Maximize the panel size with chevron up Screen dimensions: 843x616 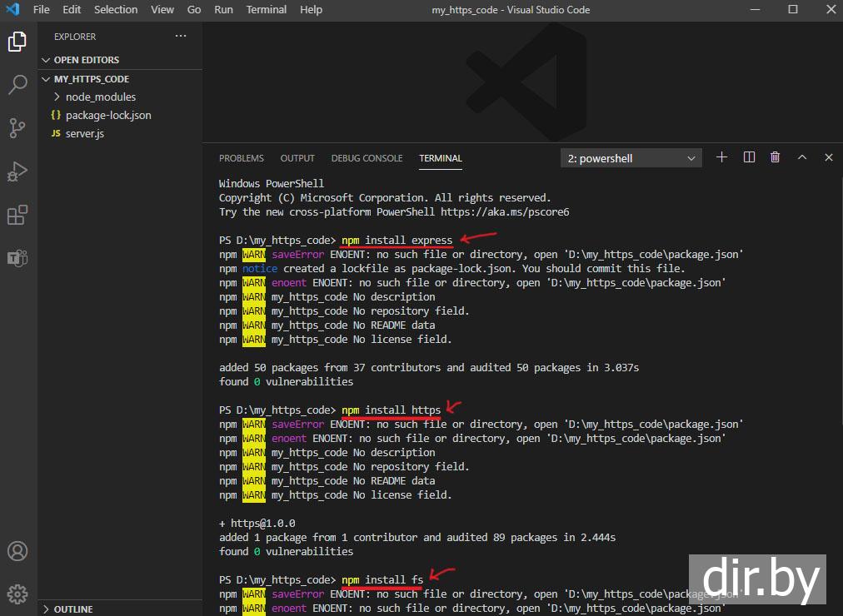[802, 157]
